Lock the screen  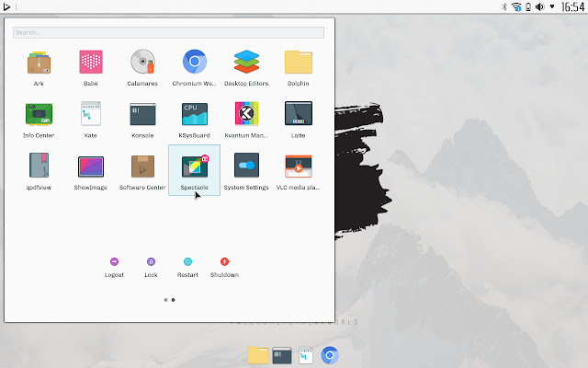[x=151, y=268]
